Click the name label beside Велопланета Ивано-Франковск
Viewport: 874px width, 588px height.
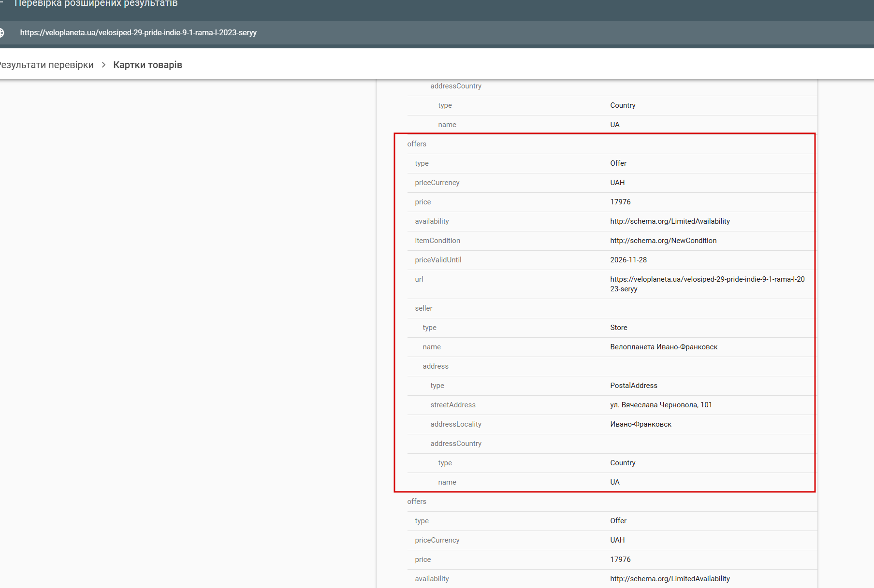tap(432, 347)
